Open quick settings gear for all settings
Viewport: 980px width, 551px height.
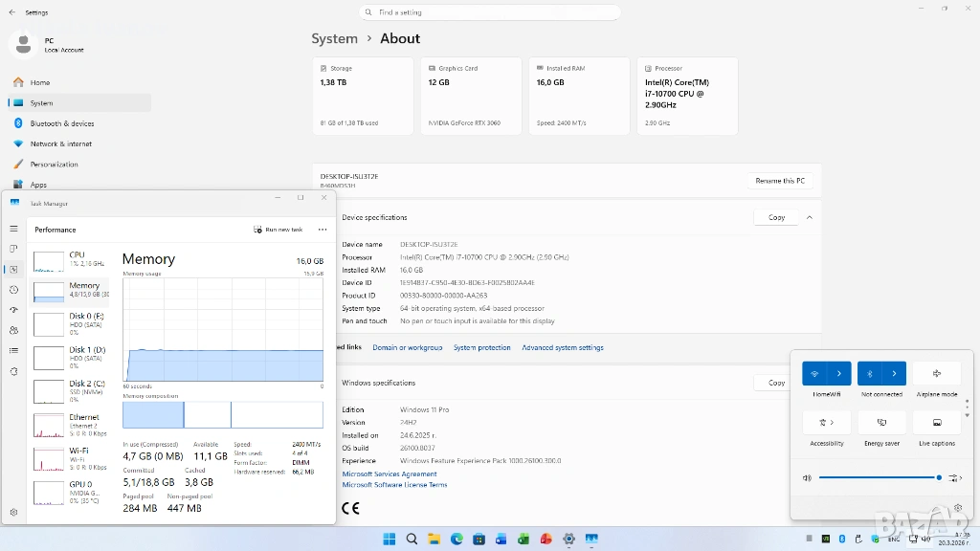point(958,508)
